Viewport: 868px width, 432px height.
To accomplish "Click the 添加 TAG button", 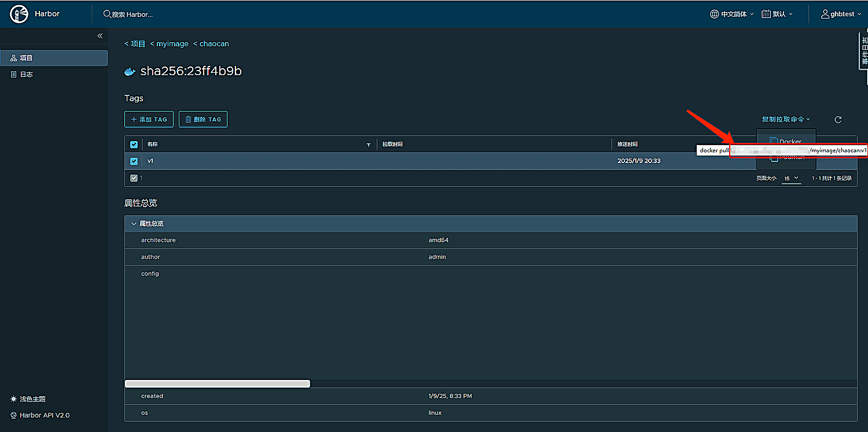I will [148, 119].
